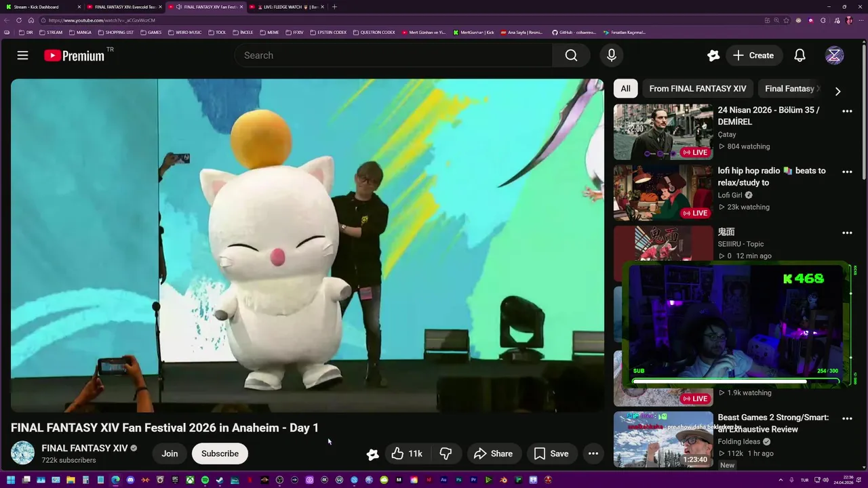Screen dimensions: 868x488
Task: Select the All filter chip
Action: [625, 89]
